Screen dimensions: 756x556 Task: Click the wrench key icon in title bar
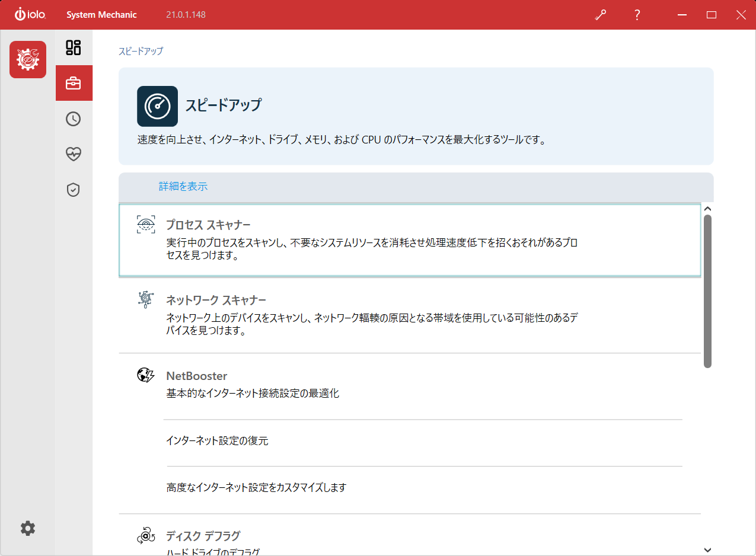pos(601,15)
